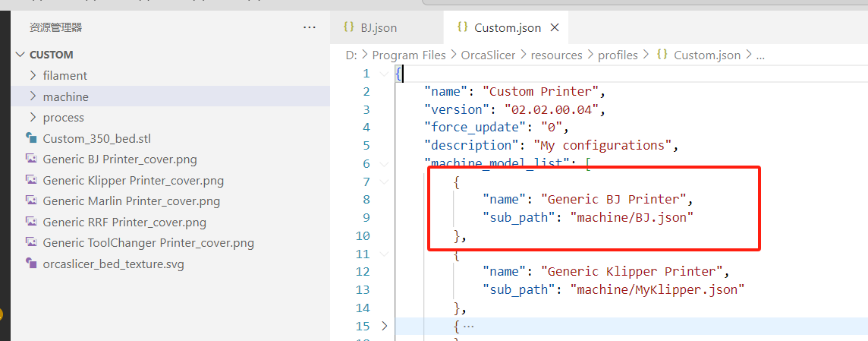Image resolution: width=868 pixels, height=341 pixels.
Task: Select the Custom.json tab
Action: tap(507, 27)
